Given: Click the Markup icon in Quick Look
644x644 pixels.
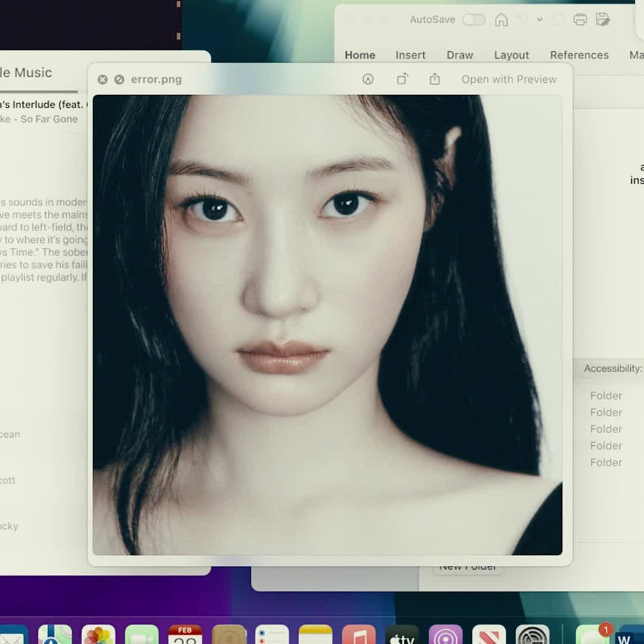Looking at the screenshot, I should (x=368, y=79).
